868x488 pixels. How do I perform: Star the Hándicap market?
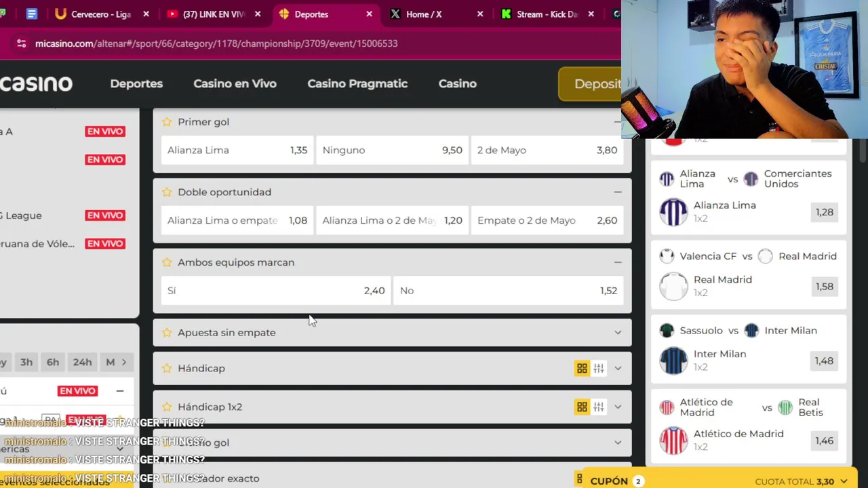click(x=167, y=369)
